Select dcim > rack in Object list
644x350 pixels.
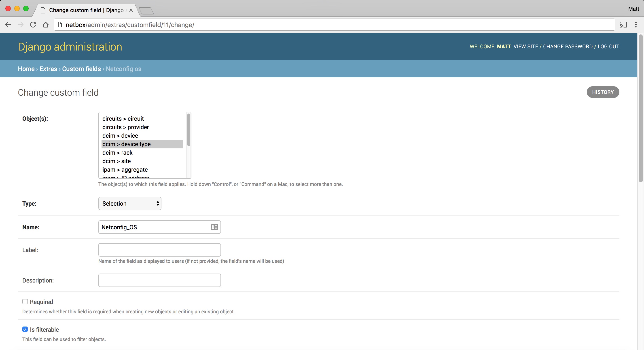[x=142, y=153]
